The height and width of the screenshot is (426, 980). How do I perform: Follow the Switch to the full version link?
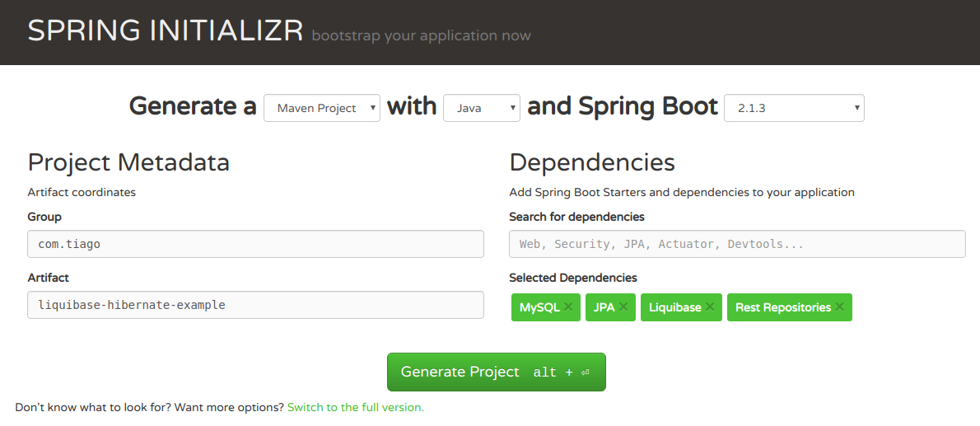pos(356,407)
